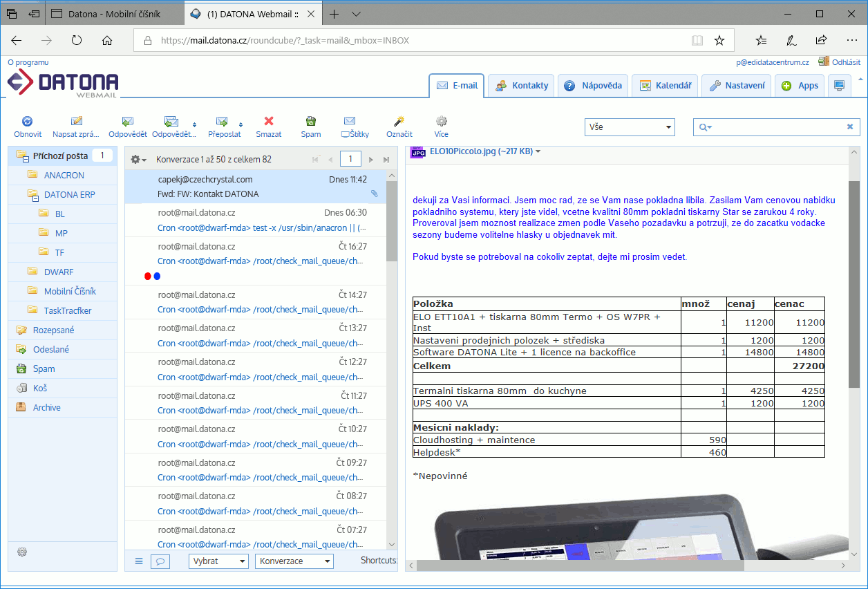
Task: Switch to the E-mail tab
Action: pos(457,86)
